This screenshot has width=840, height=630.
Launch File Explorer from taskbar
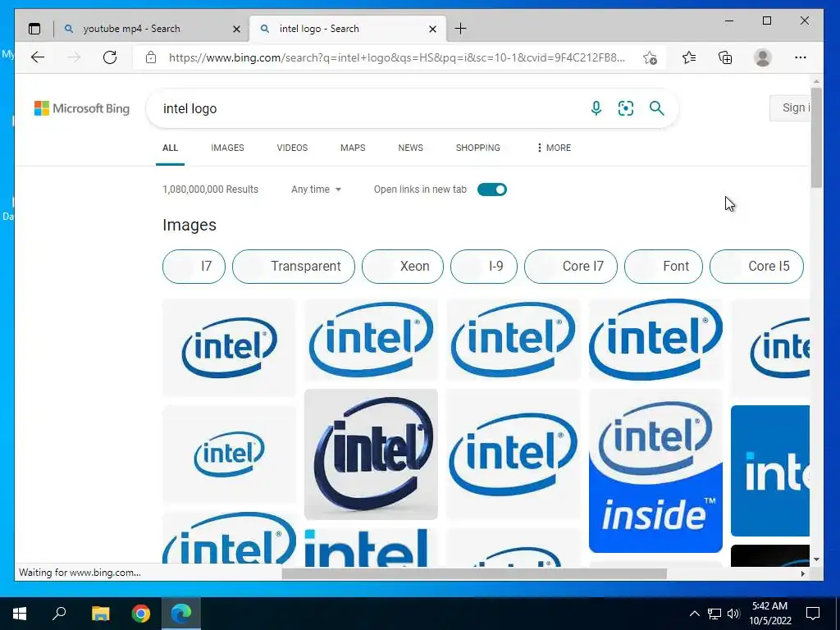100,614
